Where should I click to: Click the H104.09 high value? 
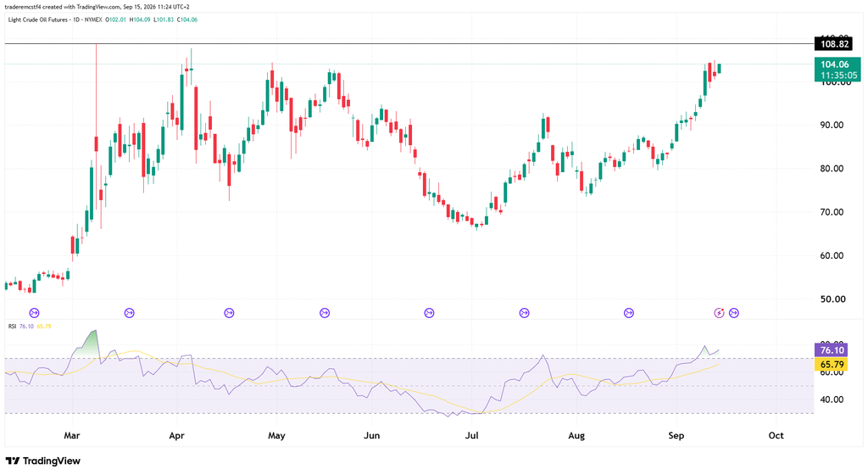(140, 20)
